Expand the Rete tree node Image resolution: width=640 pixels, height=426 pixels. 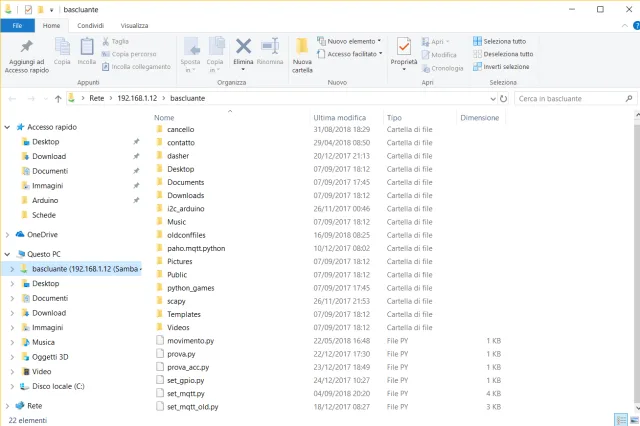pos(8,406)
